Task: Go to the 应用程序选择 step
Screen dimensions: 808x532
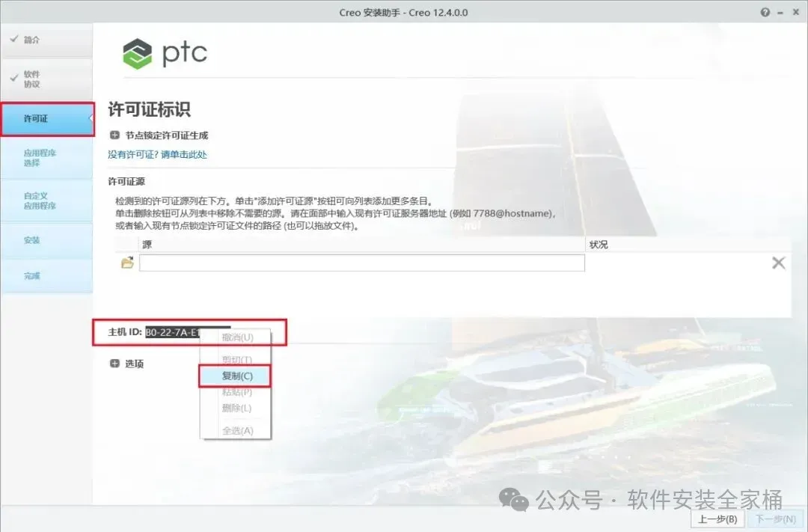Action: 46,158
